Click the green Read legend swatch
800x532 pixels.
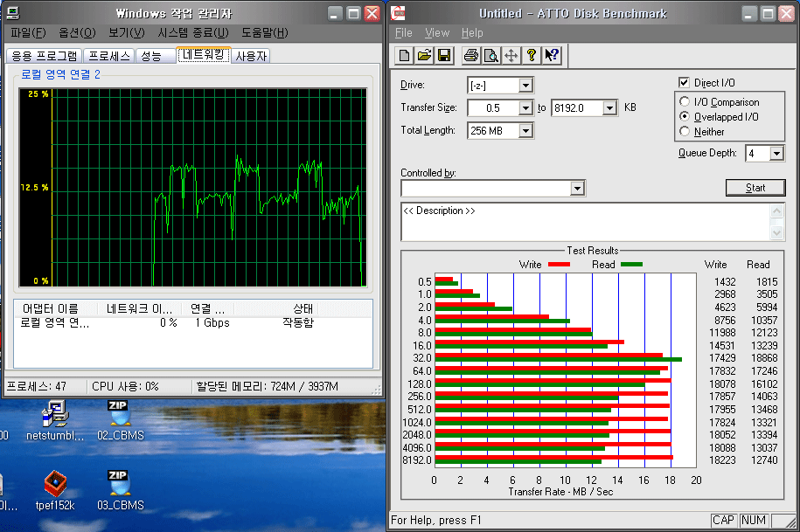(631, 265)
